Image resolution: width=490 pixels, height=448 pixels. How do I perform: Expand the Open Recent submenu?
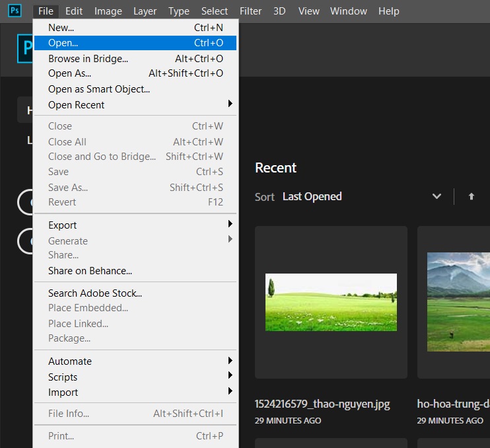[135, 104]
